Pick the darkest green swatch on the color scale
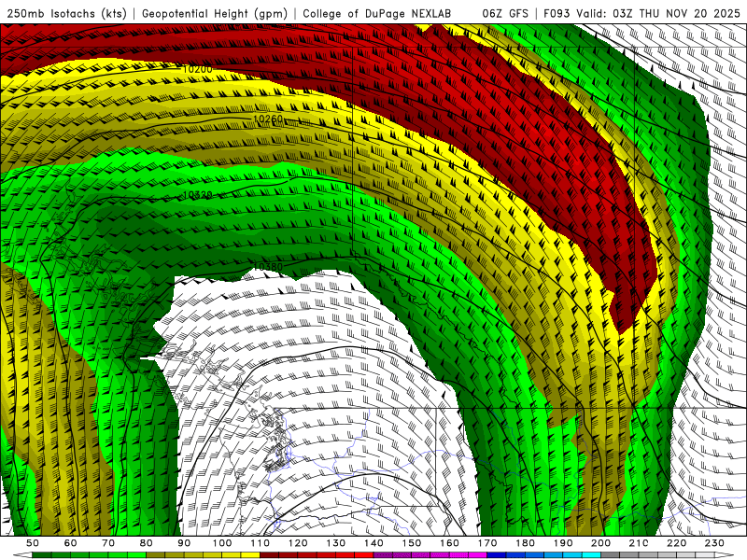Viewport: 747px width, 560px height. (x=42, y=554)
